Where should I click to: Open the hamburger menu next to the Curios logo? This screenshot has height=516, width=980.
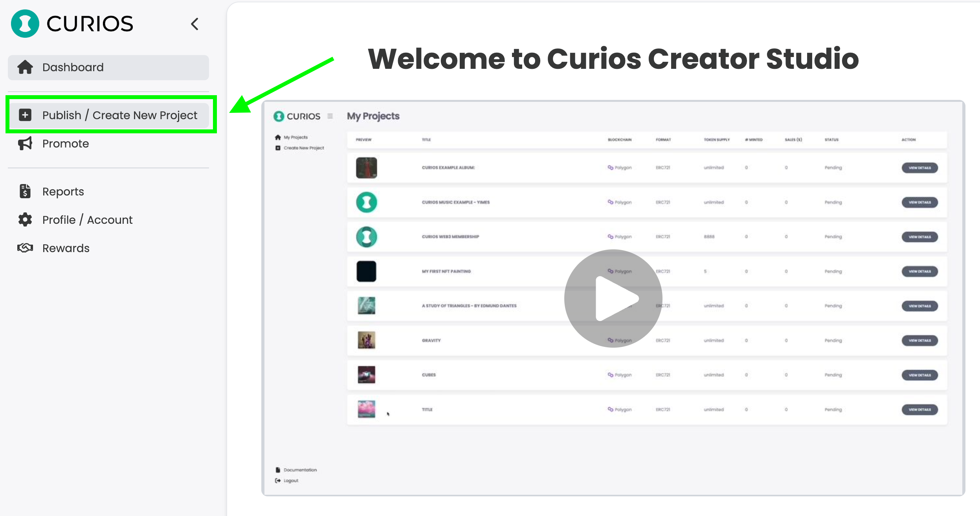tap(330, 116)
